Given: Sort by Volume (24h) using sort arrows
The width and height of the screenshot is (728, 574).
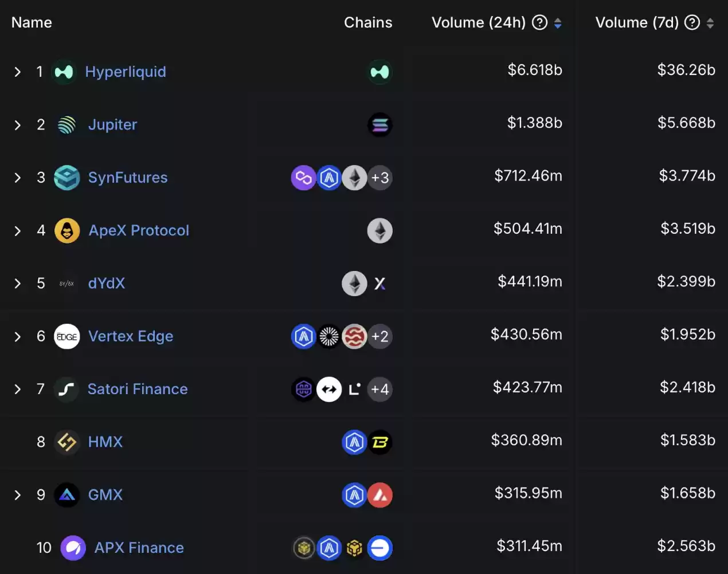Looking at the screenshot, I should pyautogui.click(x=558, y=23).
